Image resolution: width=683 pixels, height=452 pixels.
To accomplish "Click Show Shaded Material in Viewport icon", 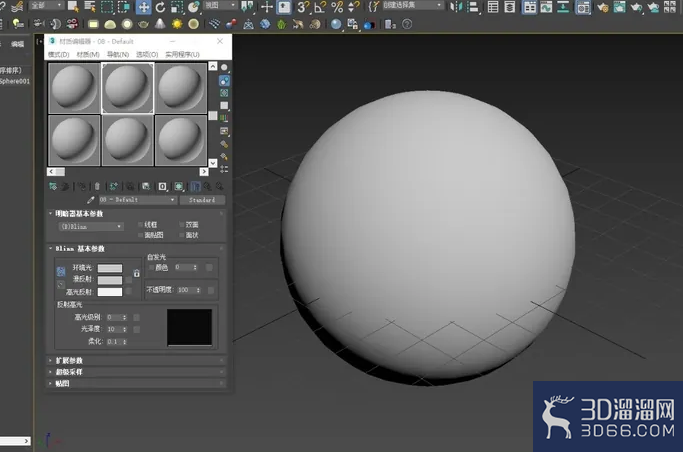I will click(x=179, y=186).
